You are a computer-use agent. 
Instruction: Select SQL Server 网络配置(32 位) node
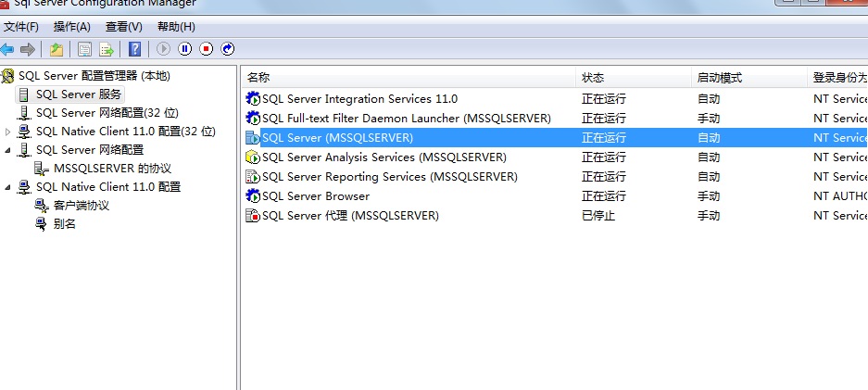pyautogui.click(x=107, y=113)
